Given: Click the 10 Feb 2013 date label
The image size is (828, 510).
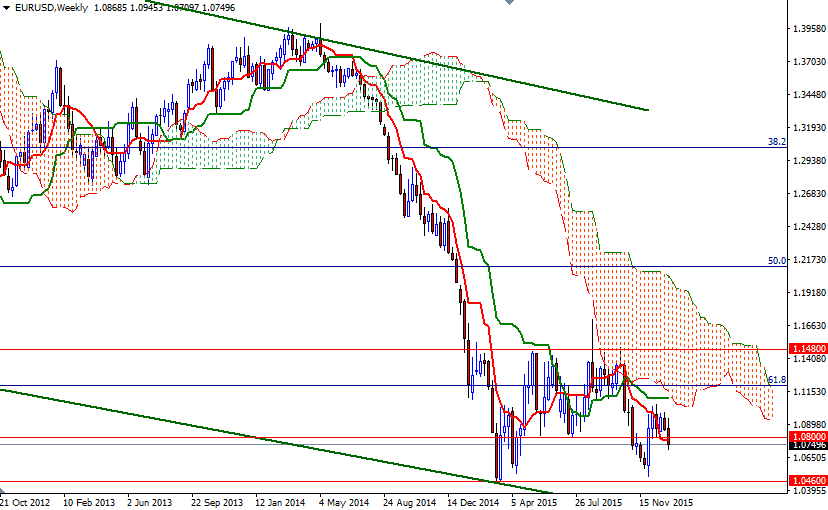Looking at the screenshot, I should point(89,503).
